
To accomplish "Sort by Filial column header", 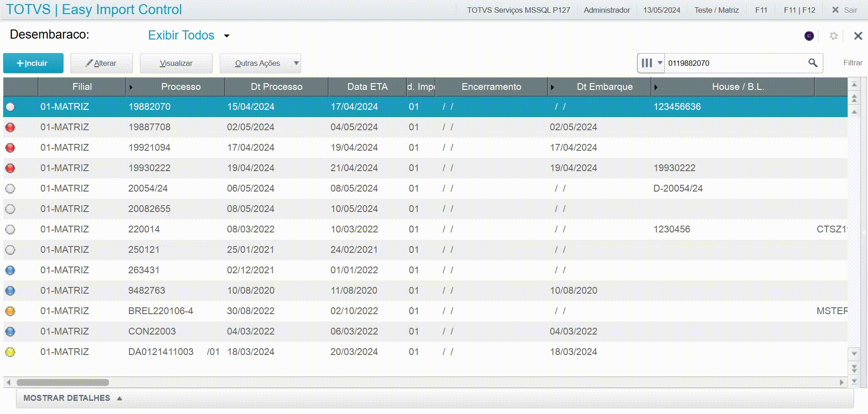I will (82, 87).
